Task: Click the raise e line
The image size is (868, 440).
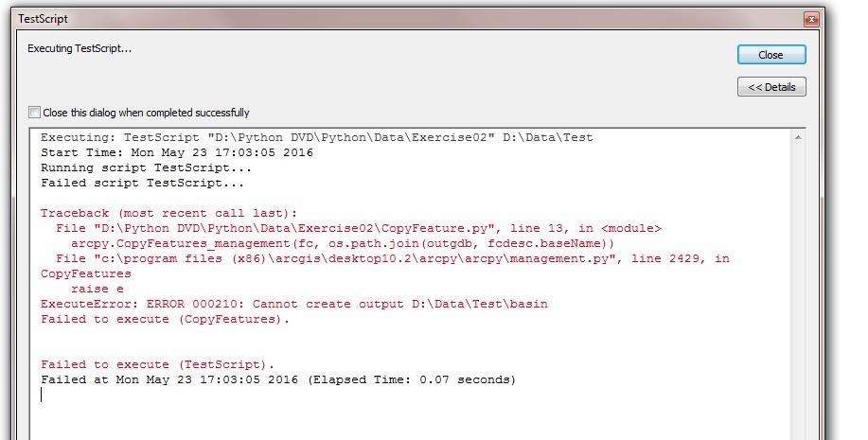Action: click(x=97, y=289)
